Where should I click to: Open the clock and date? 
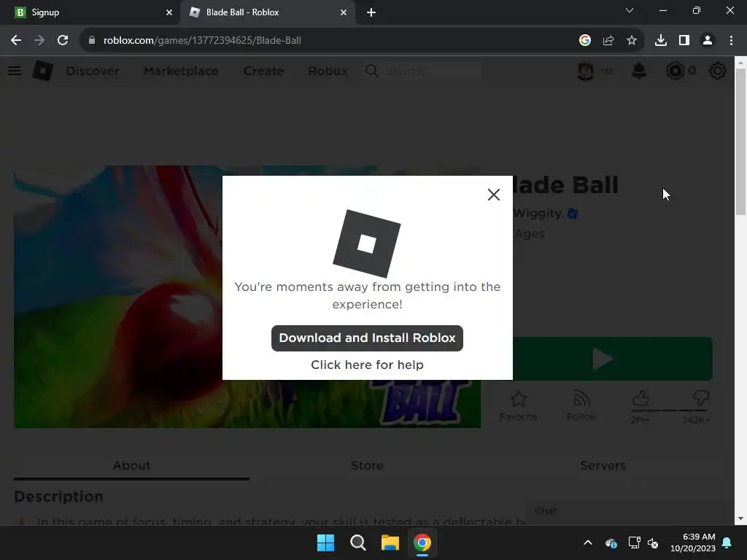693,542
